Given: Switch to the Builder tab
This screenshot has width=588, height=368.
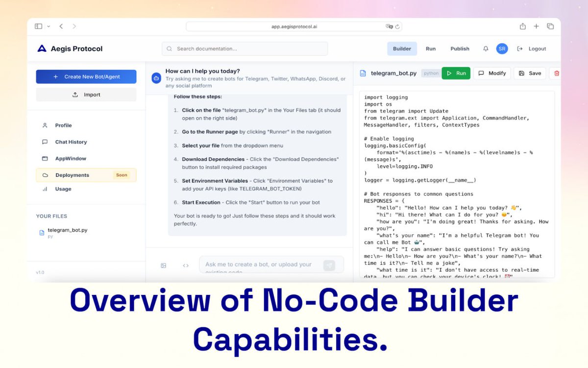Looking at the screenshot, I should [402, 49].
